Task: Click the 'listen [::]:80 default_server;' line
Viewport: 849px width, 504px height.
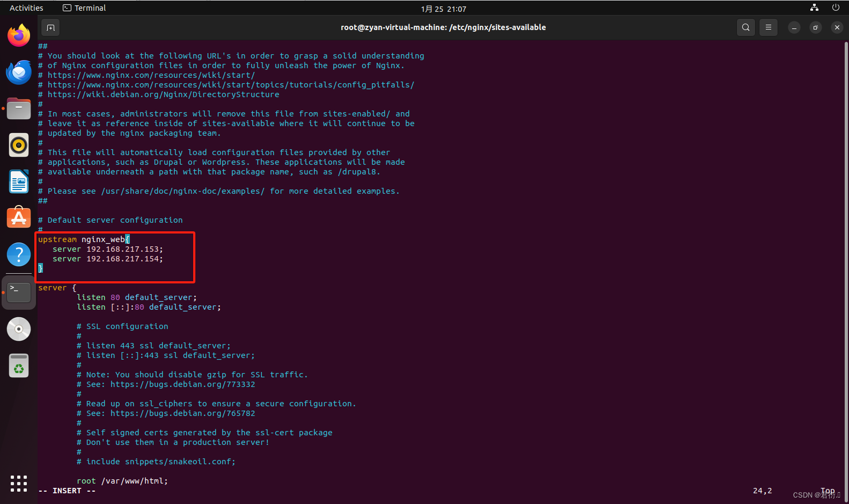Action: [x=149, y=307]
